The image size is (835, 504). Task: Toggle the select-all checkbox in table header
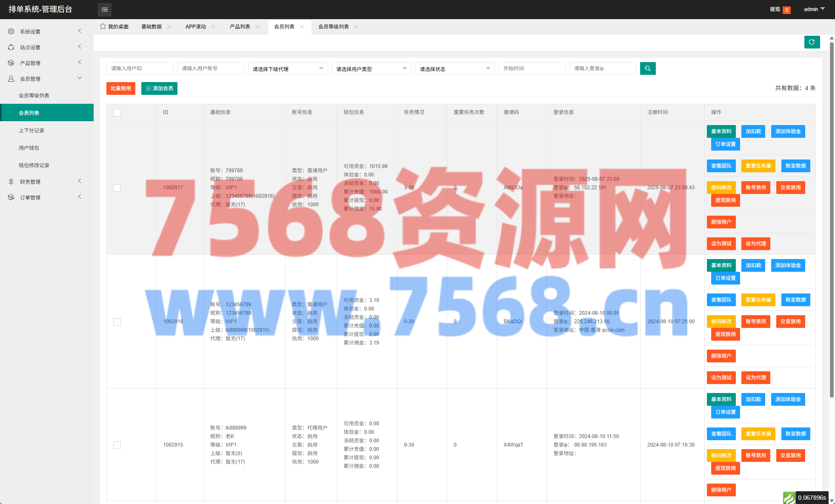[117, 112]
